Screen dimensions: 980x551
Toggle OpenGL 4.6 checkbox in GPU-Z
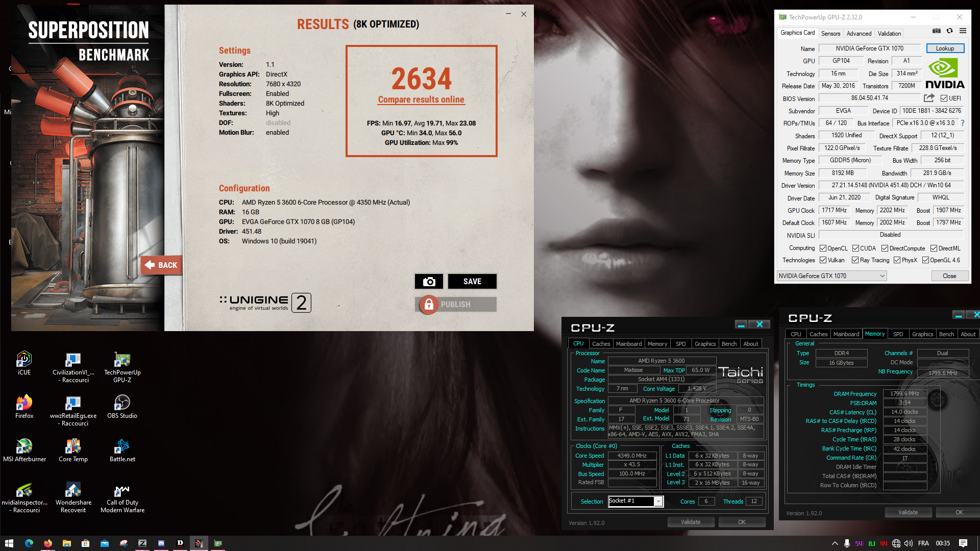[x=925, y=260]
